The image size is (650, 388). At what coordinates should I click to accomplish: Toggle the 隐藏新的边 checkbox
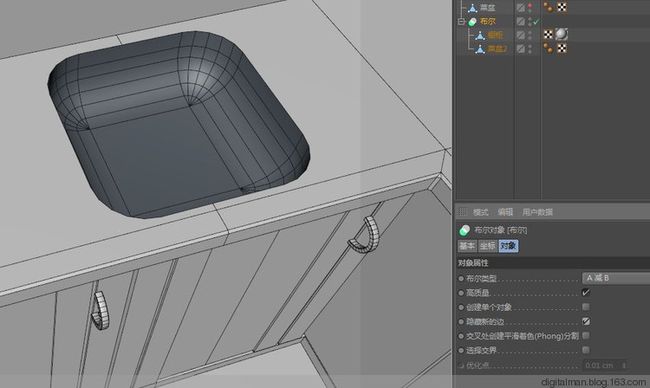coord(586,321)
